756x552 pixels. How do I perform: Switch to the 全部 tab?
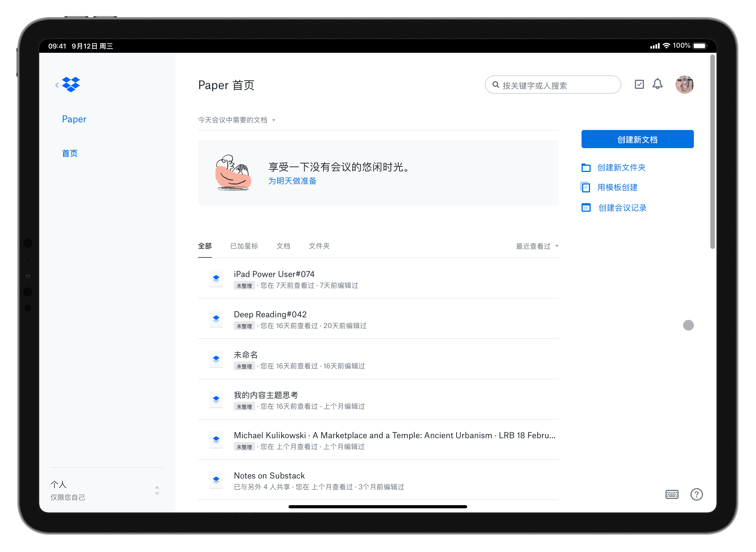(205, 246)
